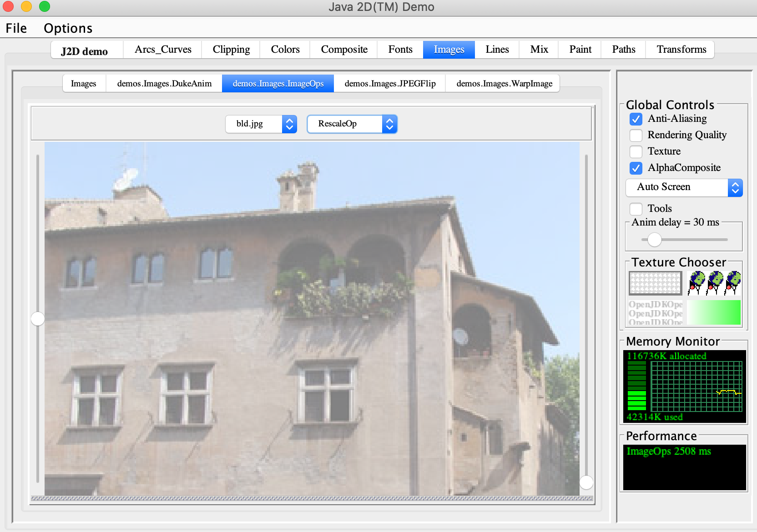Open the File menu
This screenshot has height=532, width=757.
[x=16, y=28]
